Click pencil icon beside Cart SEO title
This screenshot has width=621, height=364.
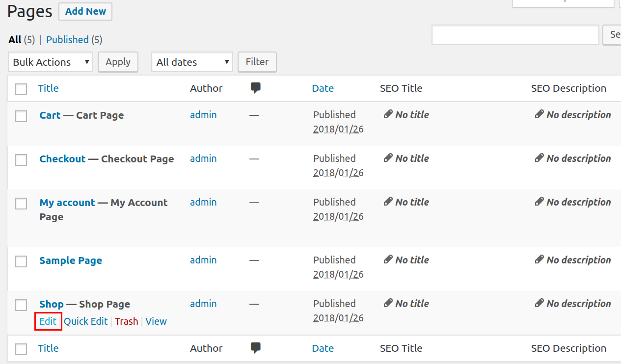388,114
